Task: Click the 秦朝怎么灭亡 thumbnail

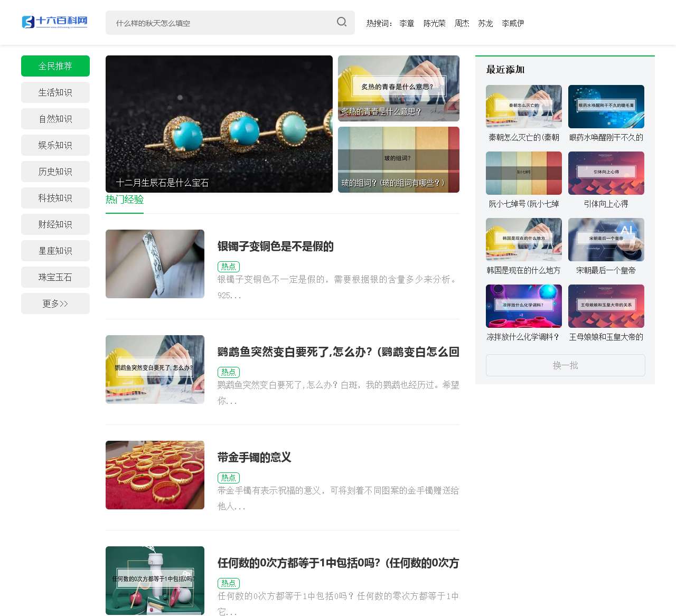Action: (523, 107)
